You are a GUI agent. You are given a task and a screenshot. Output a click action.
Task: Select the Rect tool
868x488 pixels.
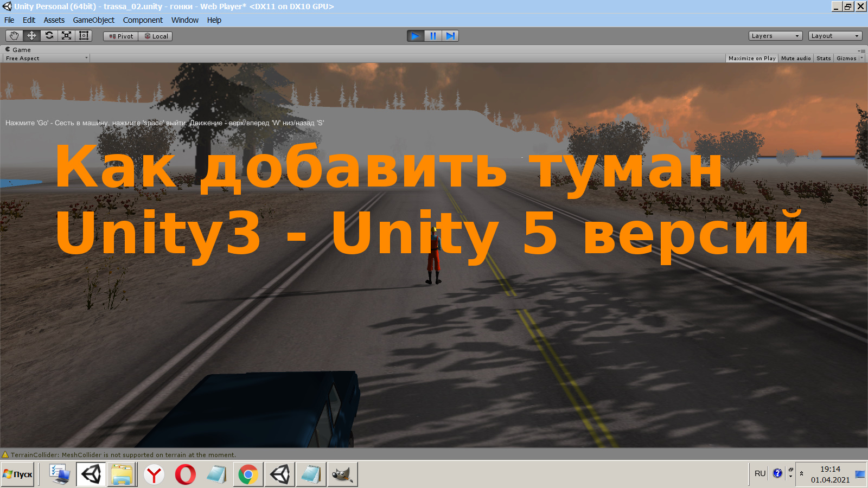click(83, 36)
